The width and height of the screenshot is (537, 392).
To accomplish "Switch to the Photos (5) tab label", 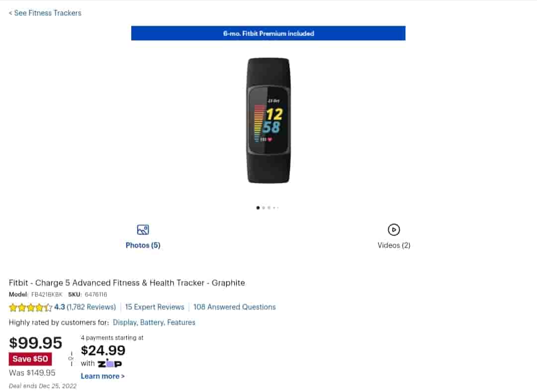I will (143, 245).
